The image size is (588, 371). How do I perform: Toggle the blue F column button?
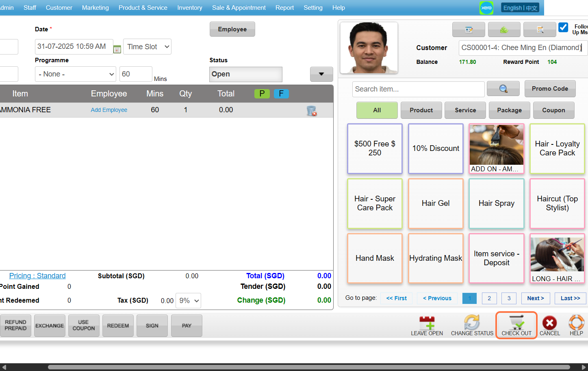(x=281, y=94)
